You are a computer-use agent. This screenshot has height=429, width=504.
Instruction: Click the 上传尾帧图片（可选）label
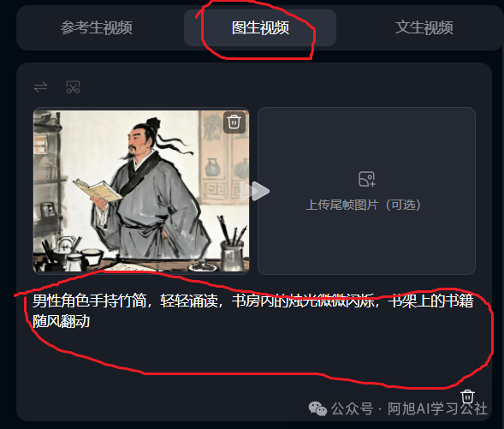tap(363, 205)
